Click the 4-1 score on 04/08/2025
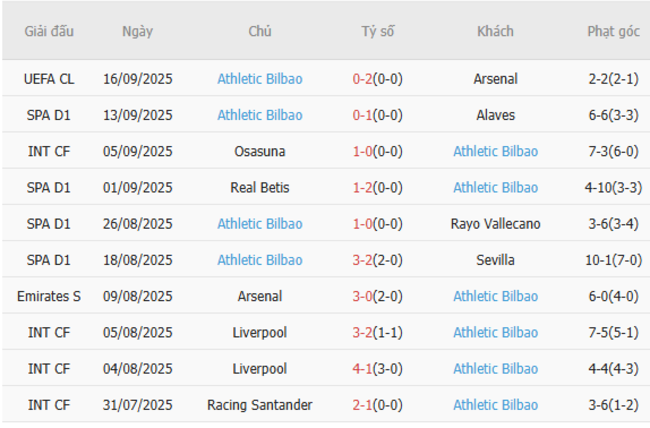Screen dimensions: 650x428 [364, 369]
